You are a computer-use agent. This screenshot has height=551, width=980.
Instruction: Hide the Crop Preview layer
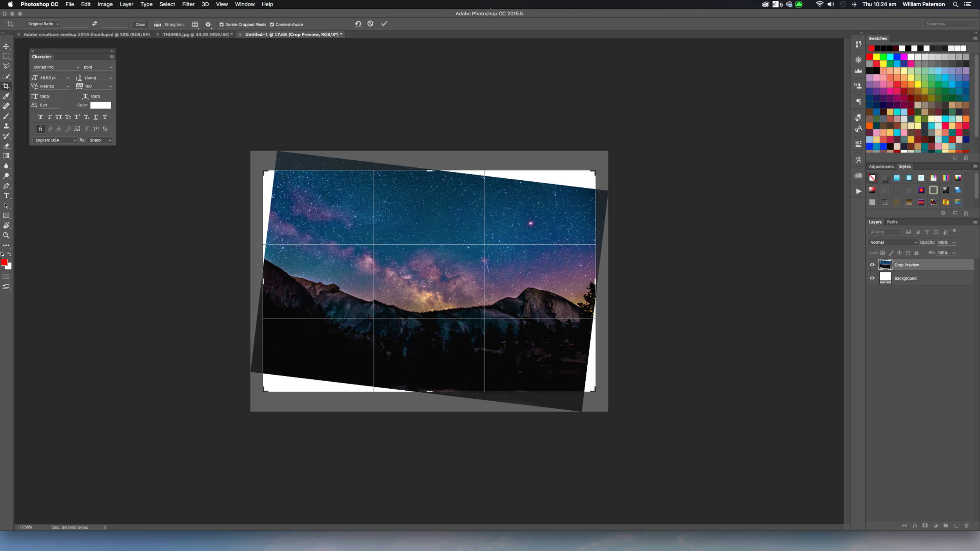872,265
